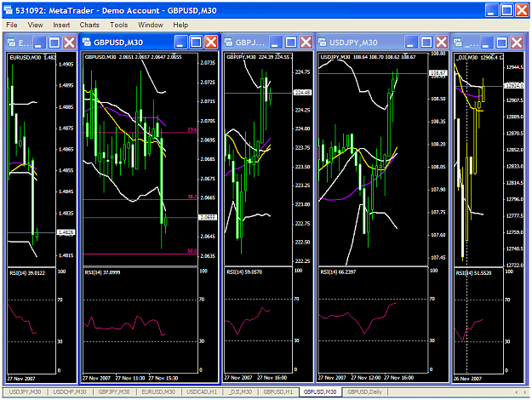Close the EURUSD chart window

point(70,43)
